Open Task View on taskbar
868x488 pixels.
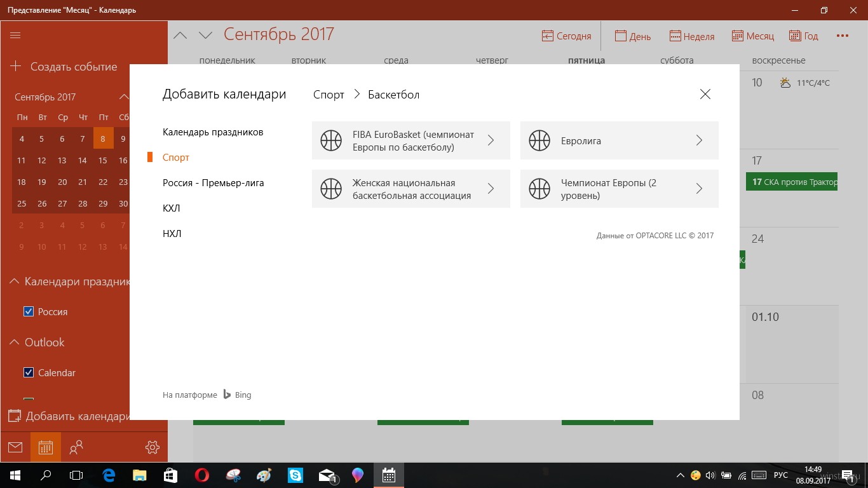(76, 475)
